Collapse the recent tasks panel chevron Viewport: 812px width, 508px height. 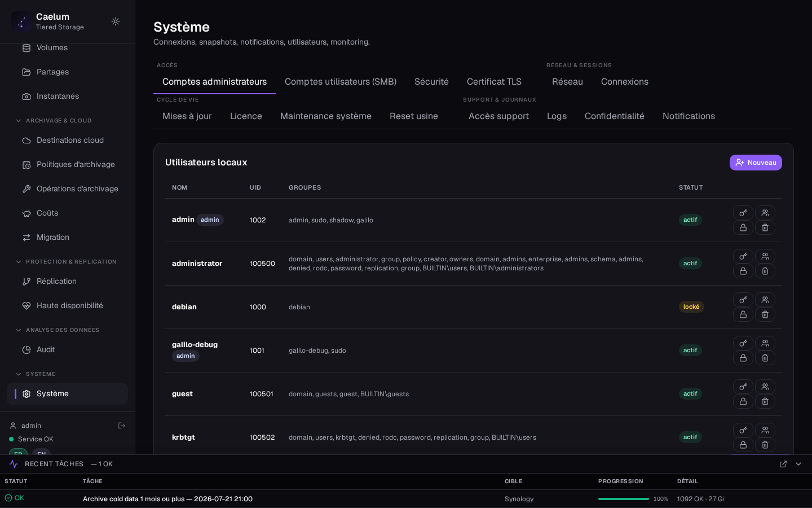coord(798,464)
